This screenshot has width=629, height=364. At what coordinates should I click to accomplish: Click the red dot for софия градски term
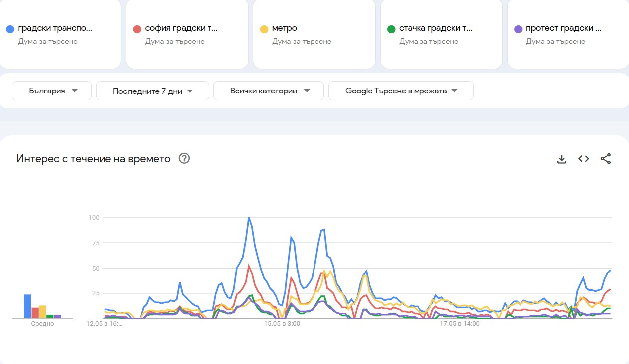[136, 28]
